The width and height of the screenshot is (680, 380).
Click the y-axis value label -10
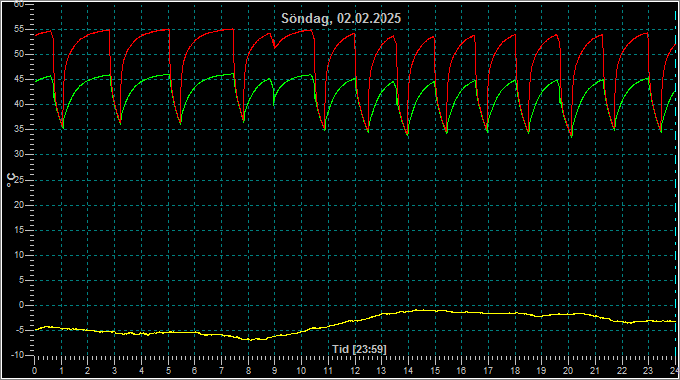(x=18, y=355)
